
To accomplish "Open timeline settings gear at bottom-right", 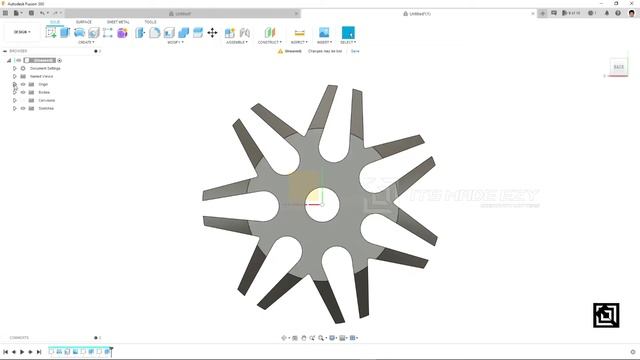I will pos(633,351).
